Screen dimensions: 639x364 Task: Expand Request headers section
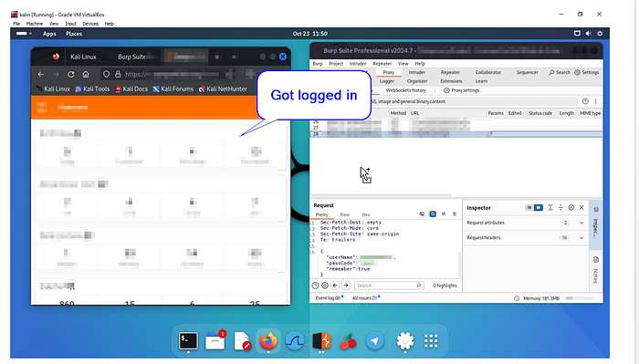coord(526,237)
